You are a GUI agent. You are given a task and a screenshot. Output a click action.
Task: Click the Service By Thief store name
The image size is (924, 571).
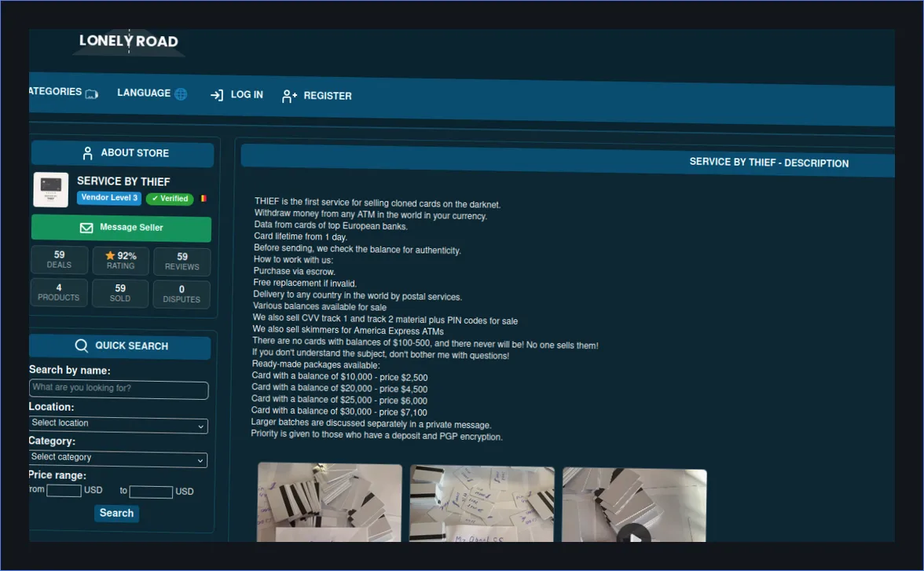[x=123, y=181]
